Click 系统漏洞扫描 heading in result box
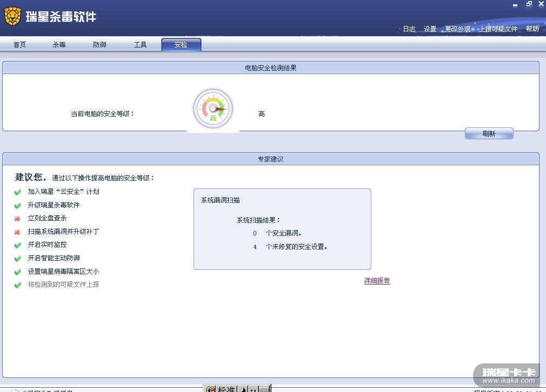The height and width of the screenshot is (392, 546). click(221, 200)
